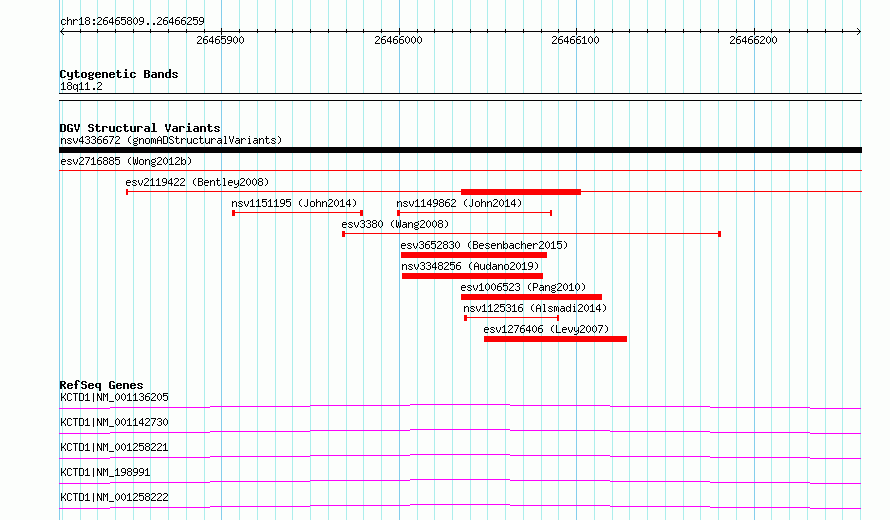
Task: Click the nsv3348256 thick red bar
Action: (472, 276)
